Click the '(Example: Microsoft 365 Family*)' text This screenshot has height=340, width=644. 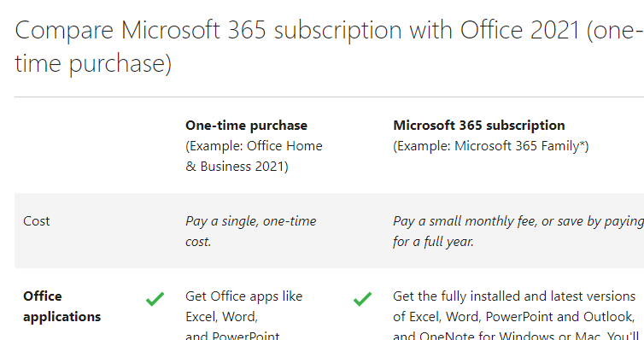(x=491, y=146)
